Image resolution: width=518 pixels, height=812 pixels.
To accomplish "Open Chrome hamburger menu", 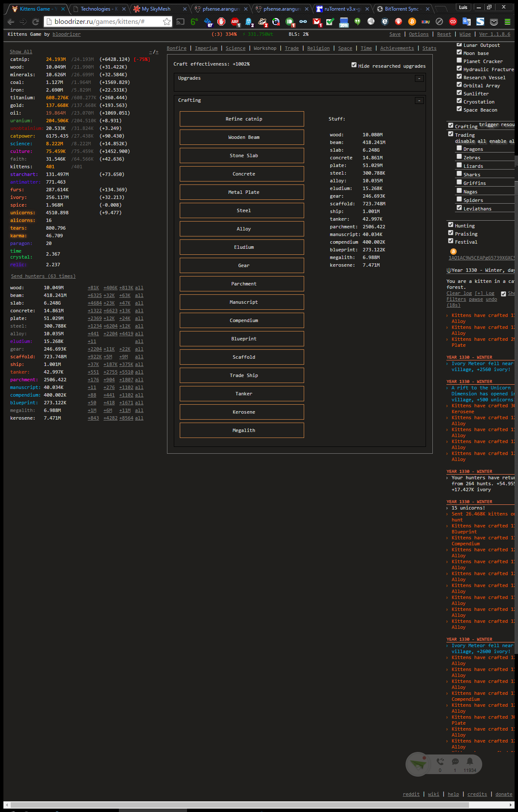I will point(507,22).
